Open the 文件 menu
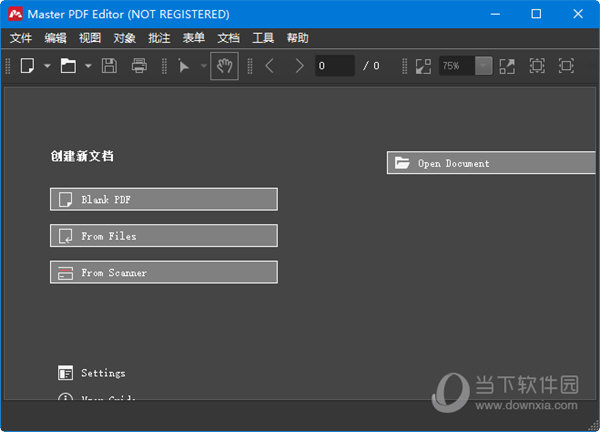 pos(21,38)
